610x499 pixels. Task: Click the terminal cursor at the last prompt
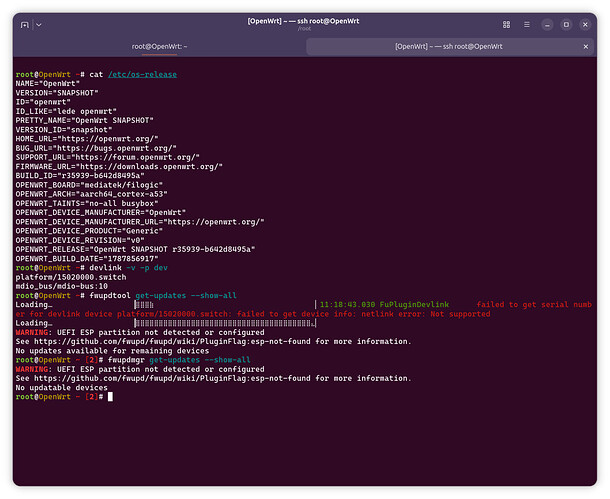click(x=110, y=397)
